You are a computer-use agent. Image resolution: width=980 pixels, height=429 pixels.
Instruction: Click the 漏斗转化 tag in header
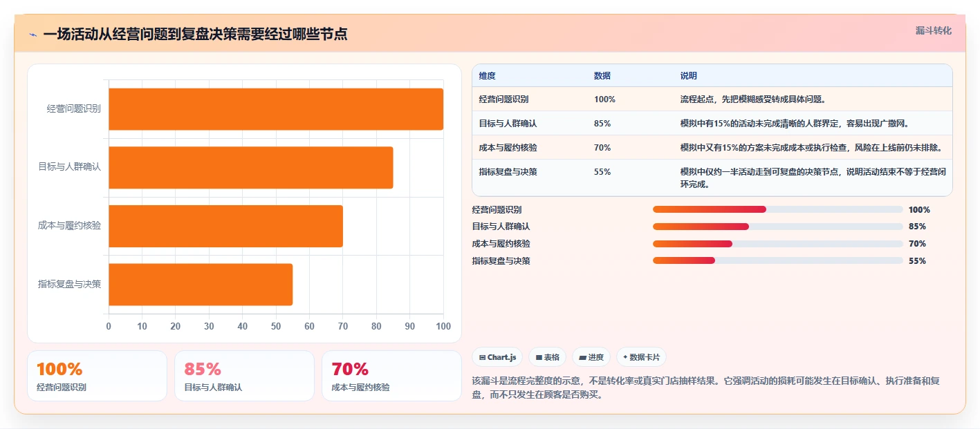tap(933, 31)
